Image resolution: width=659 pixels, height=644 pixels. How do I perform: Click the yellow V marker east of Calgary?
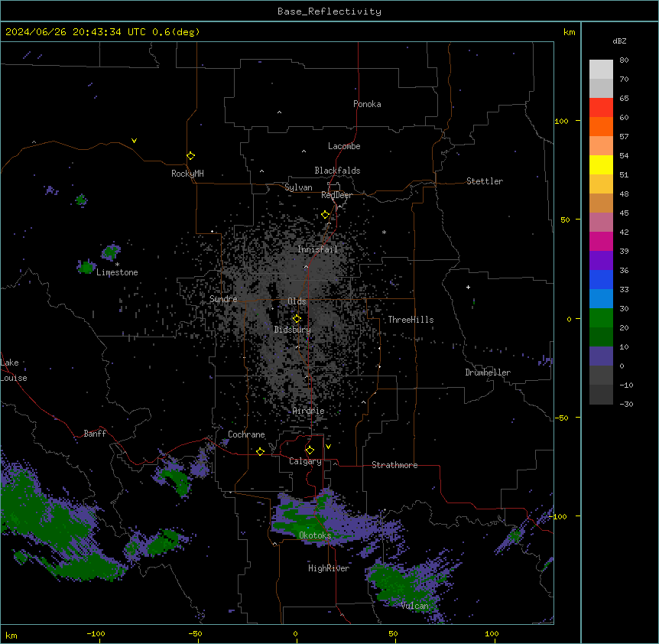[x=328, y=447]
